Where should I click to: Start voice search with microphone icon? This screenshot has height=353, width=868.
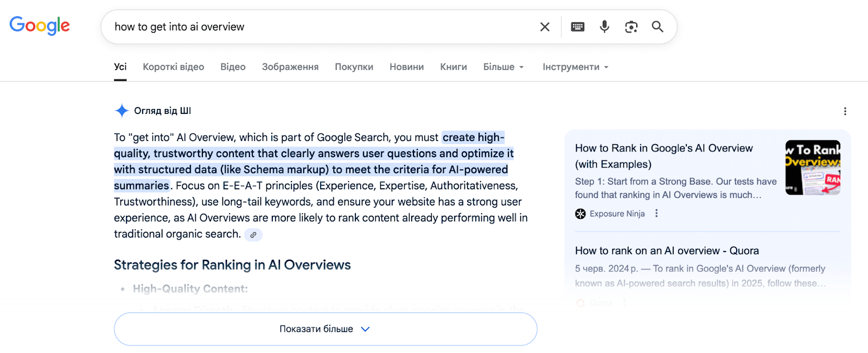point(604,27)
